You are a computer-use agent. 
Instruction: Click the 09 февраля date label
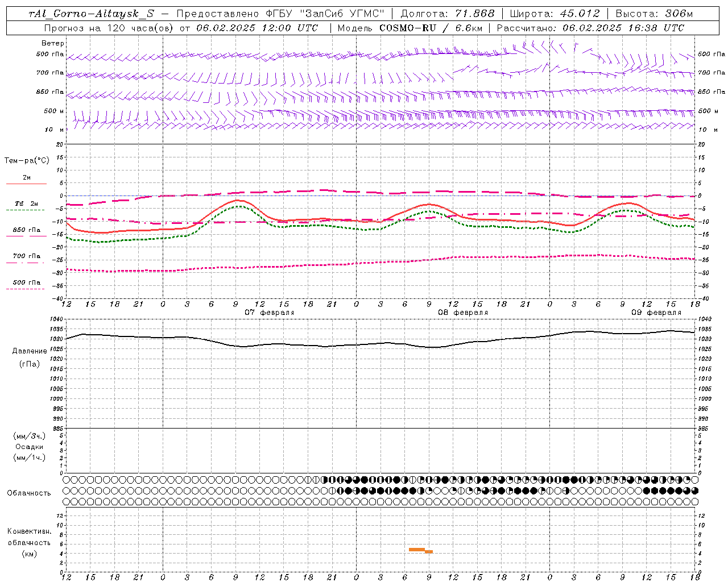point(656,313)
